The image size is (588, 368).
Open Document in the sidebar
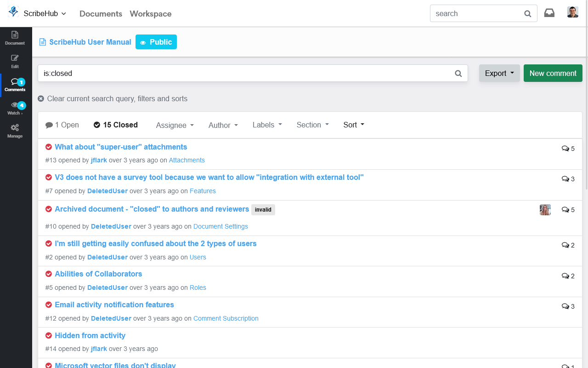pos(15,38)
